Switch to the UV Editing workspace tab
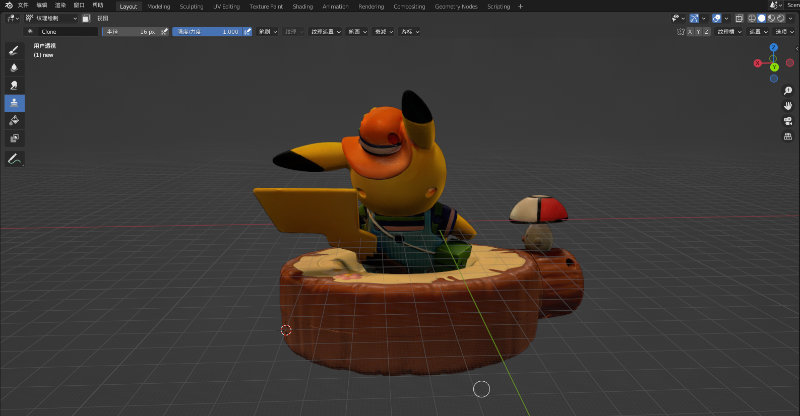This screenshot has width=800, height=416. coord(227,7)
